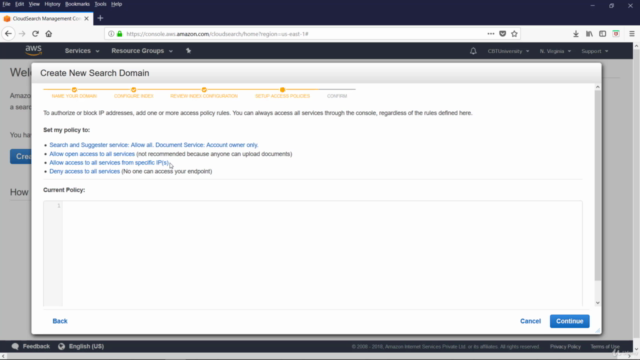Reload the current page

coord(35,34)
